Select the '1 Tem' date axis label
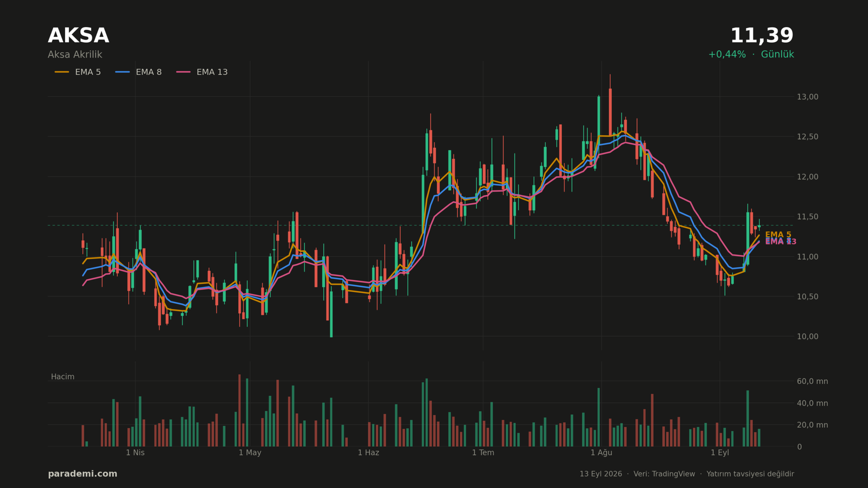This screenshot has height=488, width=868. pyautogui.click(x=483, y=453)
